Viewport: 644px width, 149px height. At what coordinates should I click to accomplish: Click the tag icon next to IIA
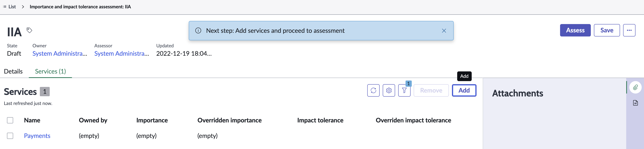click(x=30, y=30)
